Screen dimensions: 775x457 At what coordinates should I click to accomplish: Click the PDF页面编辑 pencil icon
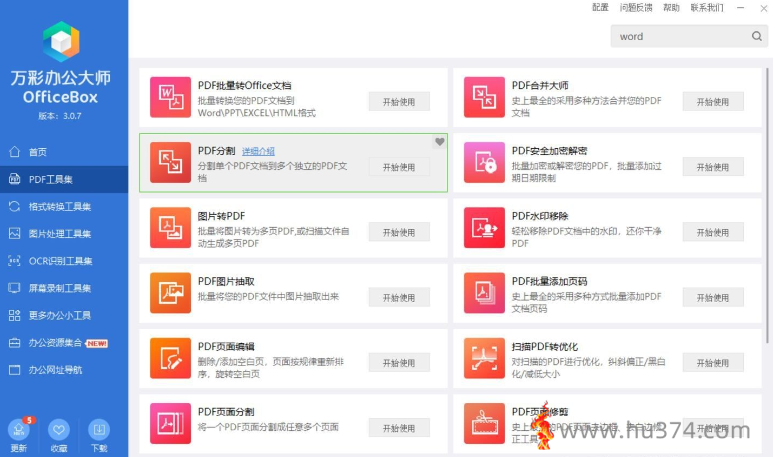[x=171, y=358]
